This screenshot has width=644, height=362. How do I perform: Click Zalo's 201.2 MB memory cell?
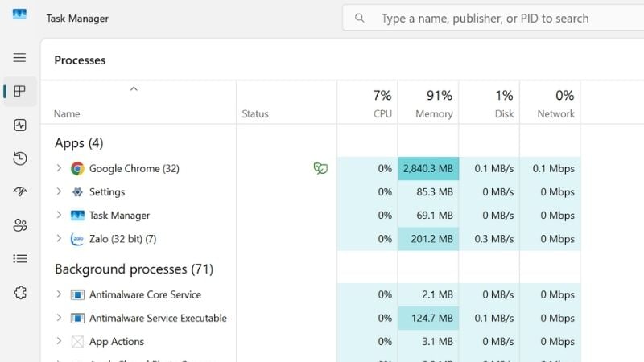tap(428, 238)
